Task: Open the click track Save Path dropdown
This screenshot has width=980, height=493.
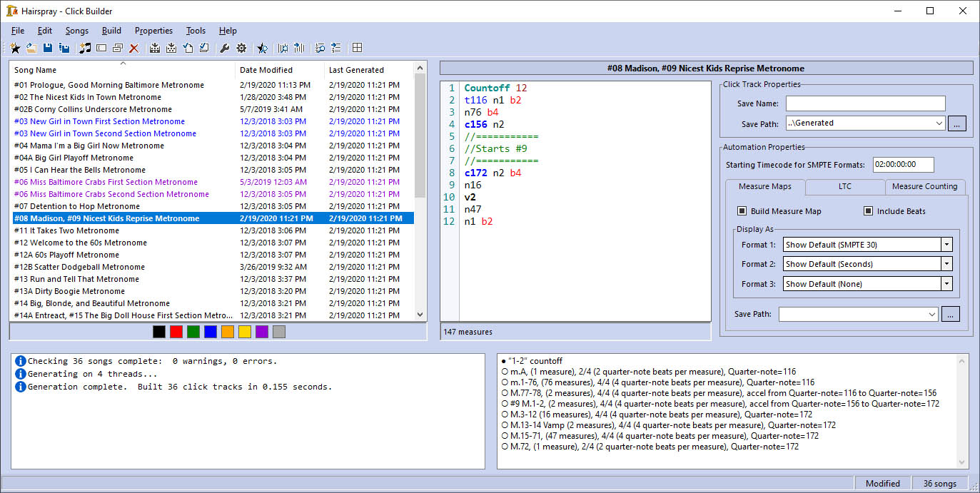Action: [938, 123]
